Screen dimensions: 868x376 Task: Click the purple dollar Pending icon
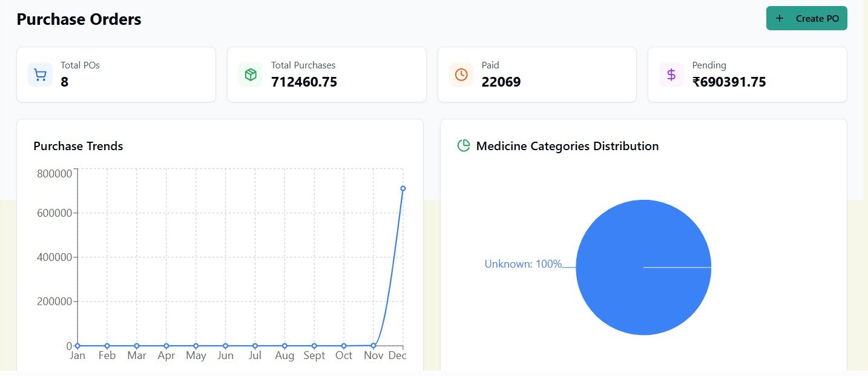tap(671, 74)
